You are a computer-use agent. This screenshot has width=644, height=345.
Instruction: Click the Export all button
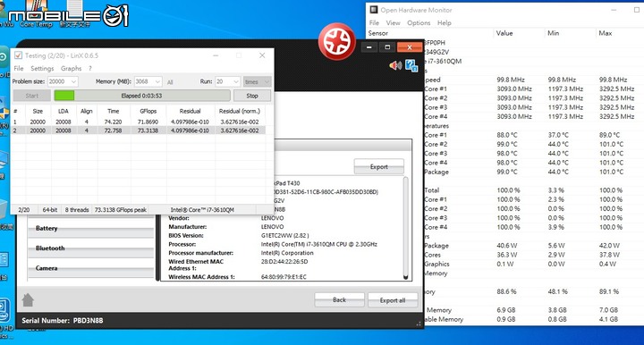click(x=393, y=300)
